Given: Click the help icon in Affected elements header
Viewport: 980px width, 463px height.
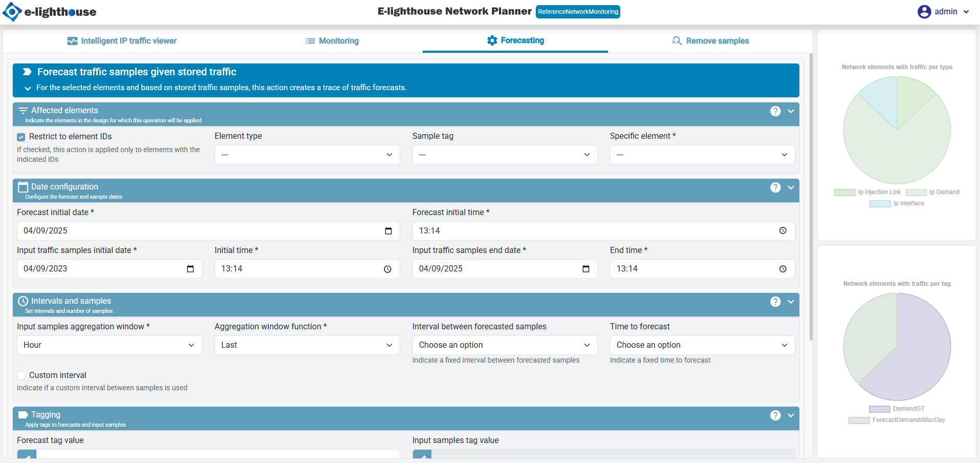Looking at the screenshot, I should coord(775,111).
